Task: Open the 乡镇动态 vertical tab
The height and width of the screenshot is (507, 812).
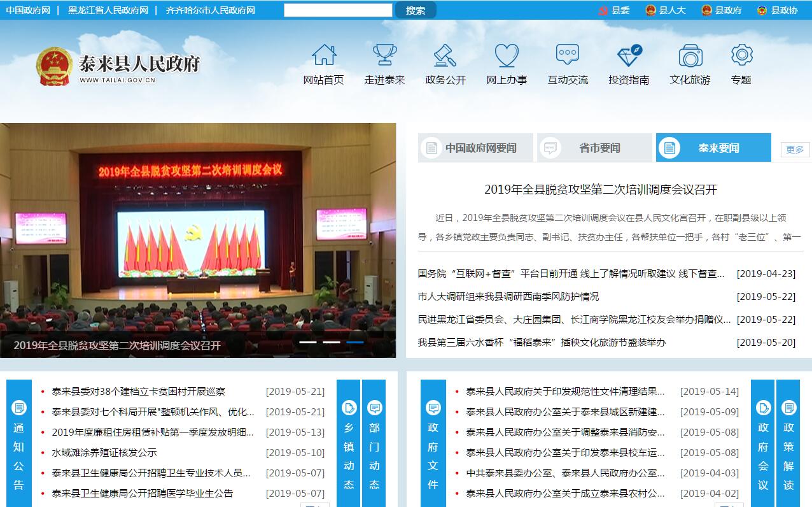Action: coord(349,443)
